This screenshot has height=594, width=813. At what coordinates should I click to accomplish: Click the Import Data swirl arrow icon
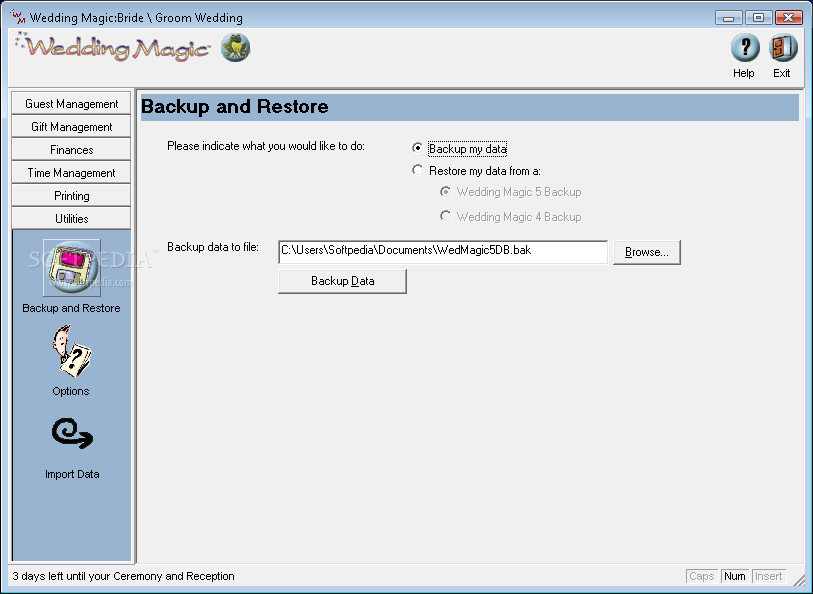coord(72,433)
